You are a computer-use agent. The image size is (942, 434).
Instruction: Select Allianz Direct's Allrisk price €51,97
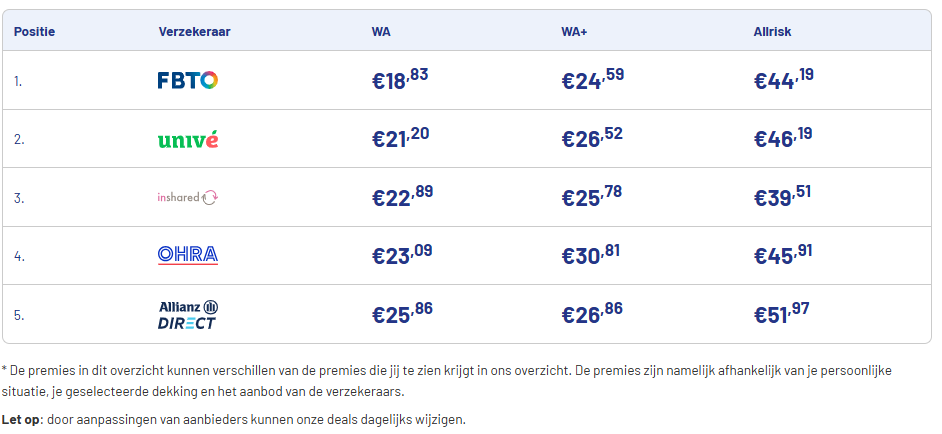coord(782,314)
